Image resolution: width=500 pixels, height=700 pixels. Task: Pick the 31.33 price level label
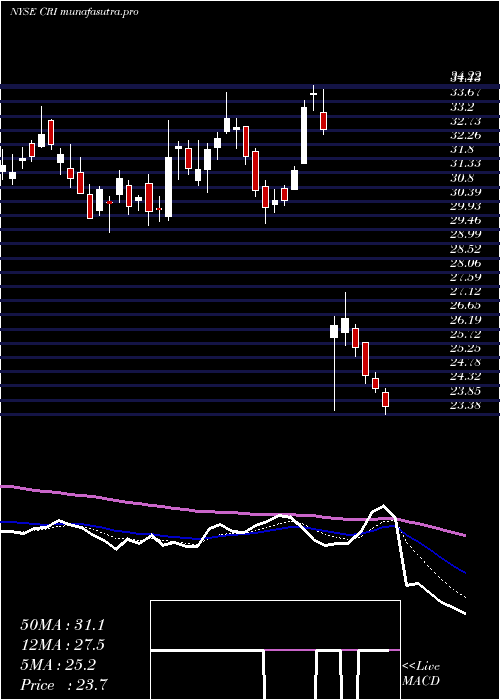tap(465, 164)
